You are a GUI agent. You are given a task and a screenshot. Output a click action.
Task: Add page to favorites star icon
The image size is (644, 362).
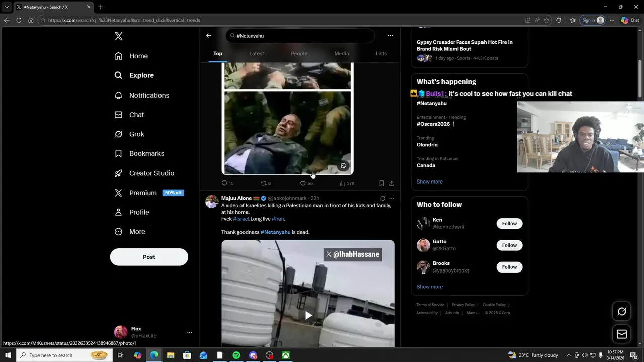(547, 20)
